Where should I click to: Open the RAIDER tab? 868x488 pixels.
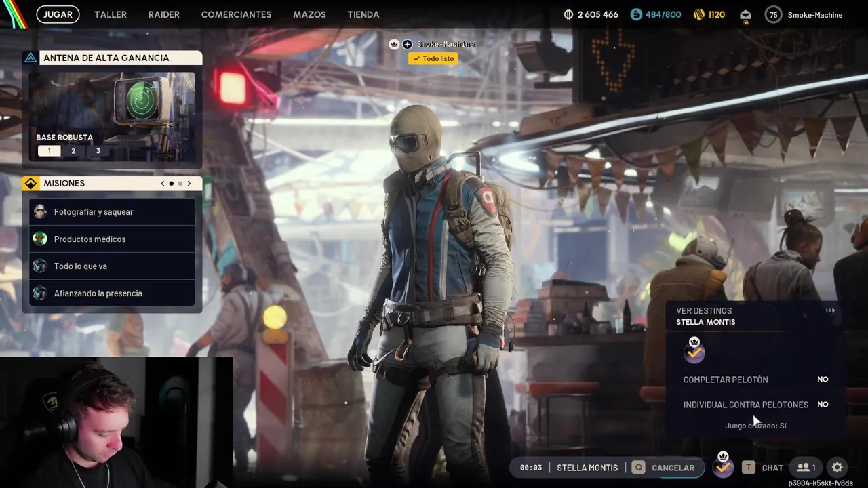(164, 14)
